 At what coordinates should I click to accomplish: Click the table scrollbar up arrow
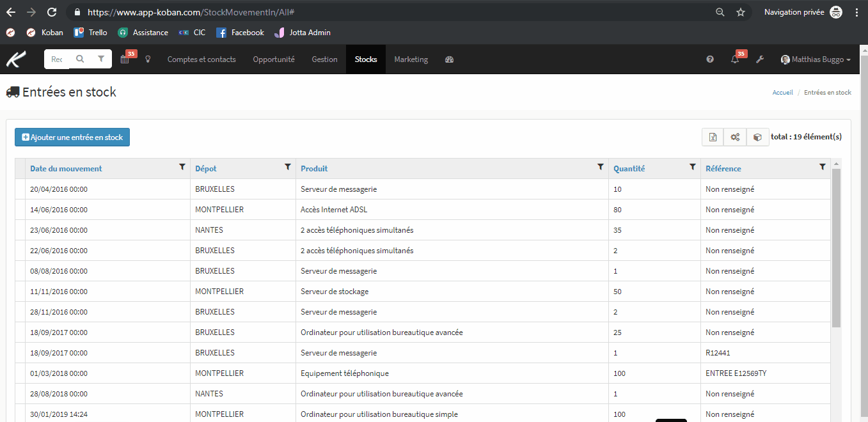pyautogui.click(x=836, y=164)
